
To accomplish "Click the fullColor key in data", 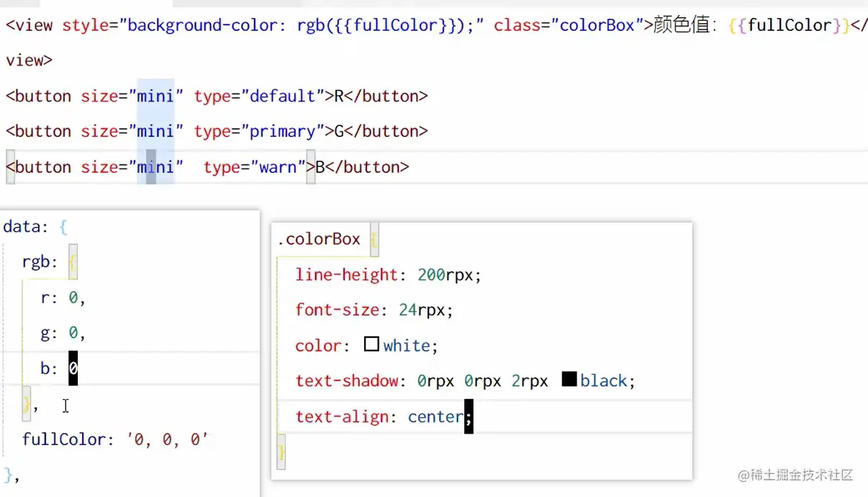I will [x=64, y=439].
